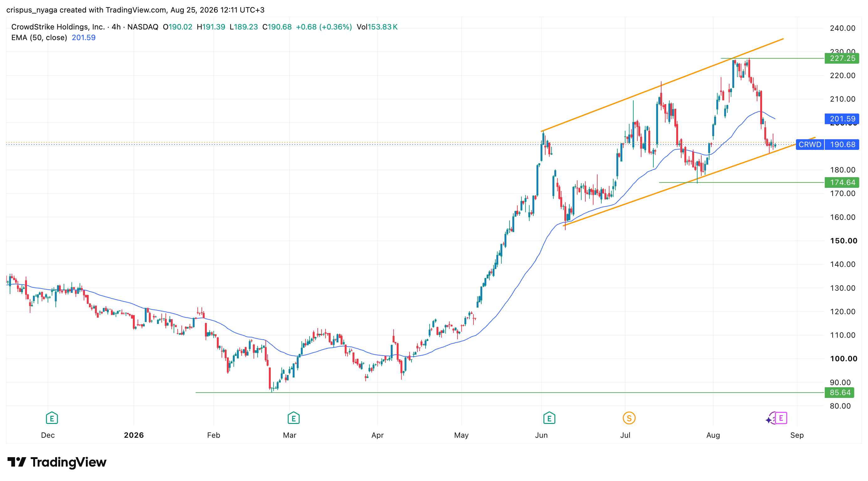Image resolution: width=868 pixels, height=481 pixels.
Task: Click the 170.00 price axis label
Action: coord(842,193)
